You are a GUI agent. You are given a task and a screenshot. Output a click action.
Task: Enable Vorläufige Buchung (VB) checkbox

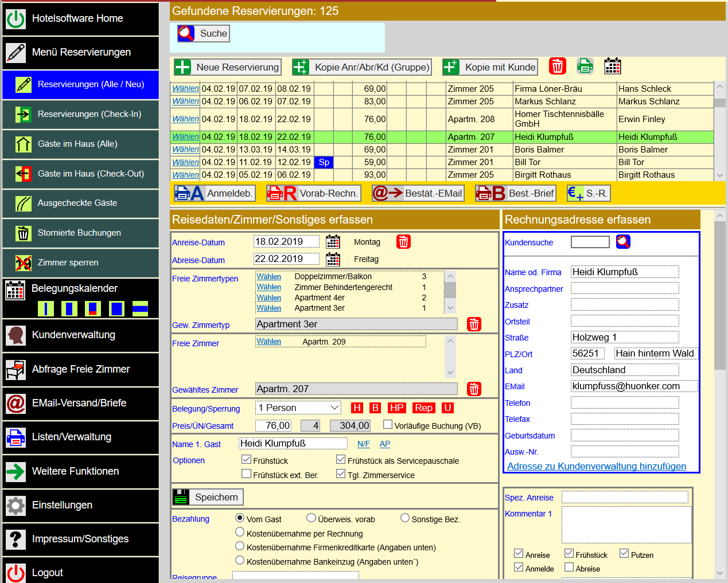click(388, 425)
